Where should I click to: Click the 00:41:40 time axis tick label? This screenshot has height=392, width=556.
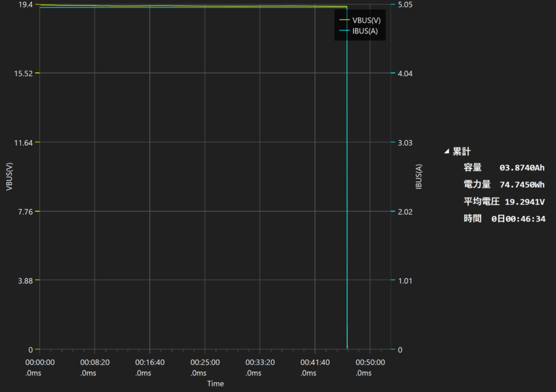pyautogui.click(x=314, y=362)
